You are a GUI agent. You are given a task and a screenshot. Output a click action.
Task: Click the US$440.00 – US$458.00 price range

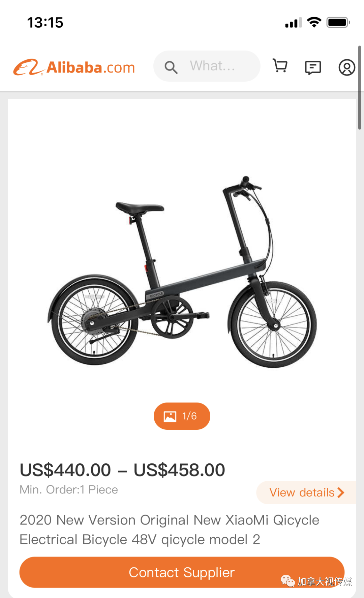point(122,470)
